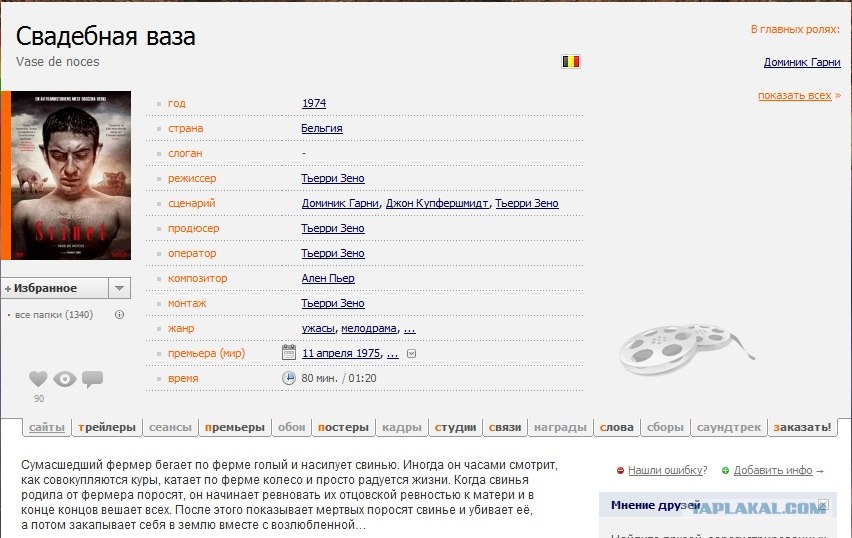Open the обои tab
The width and height of the screenshot is (852, 538).
tap(292, 427)
